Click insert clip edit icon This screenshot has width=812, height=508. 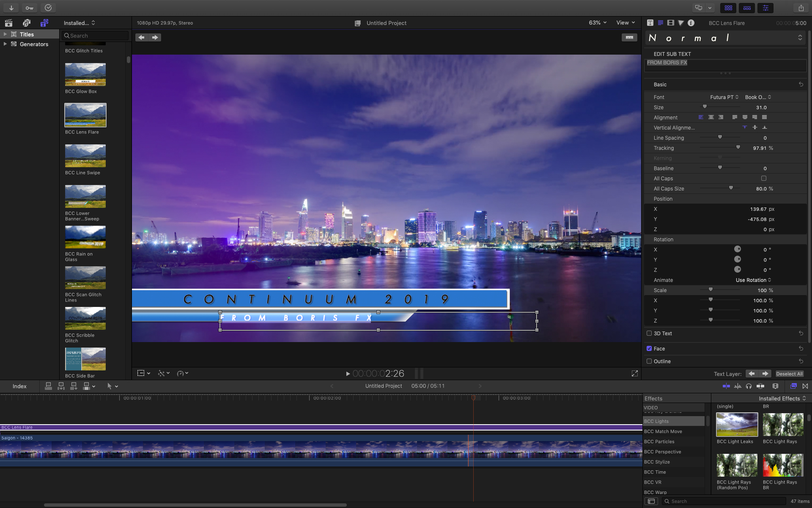61,386
